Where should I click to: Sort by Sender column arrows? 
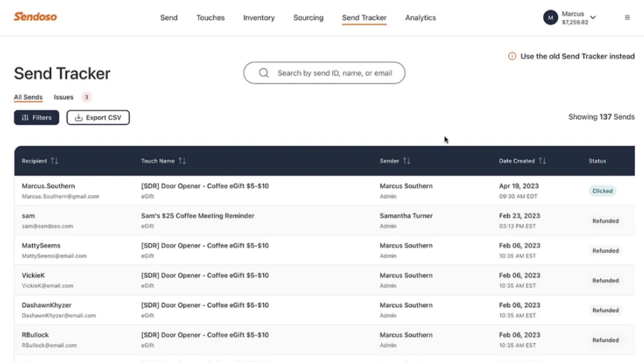[407, 161]
